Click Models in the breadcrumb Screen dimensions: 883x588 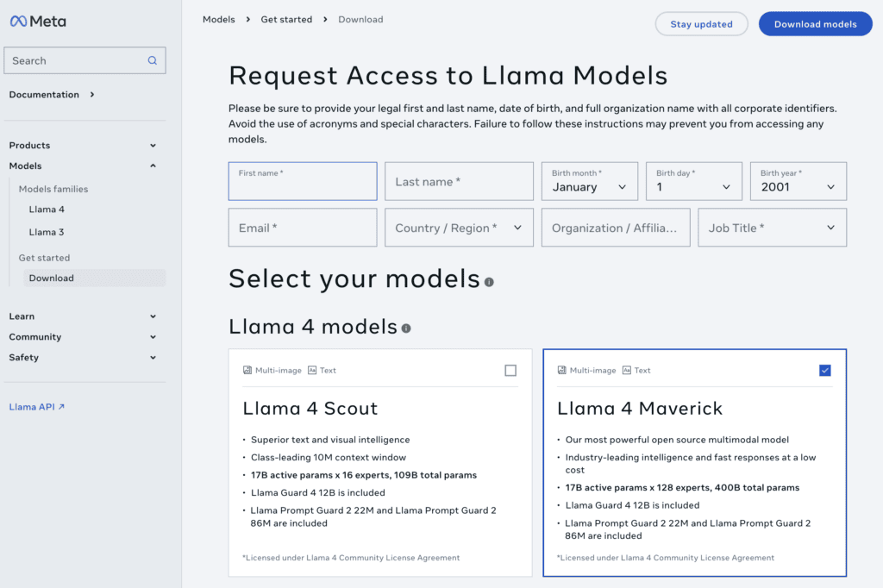tap(218, 19)
